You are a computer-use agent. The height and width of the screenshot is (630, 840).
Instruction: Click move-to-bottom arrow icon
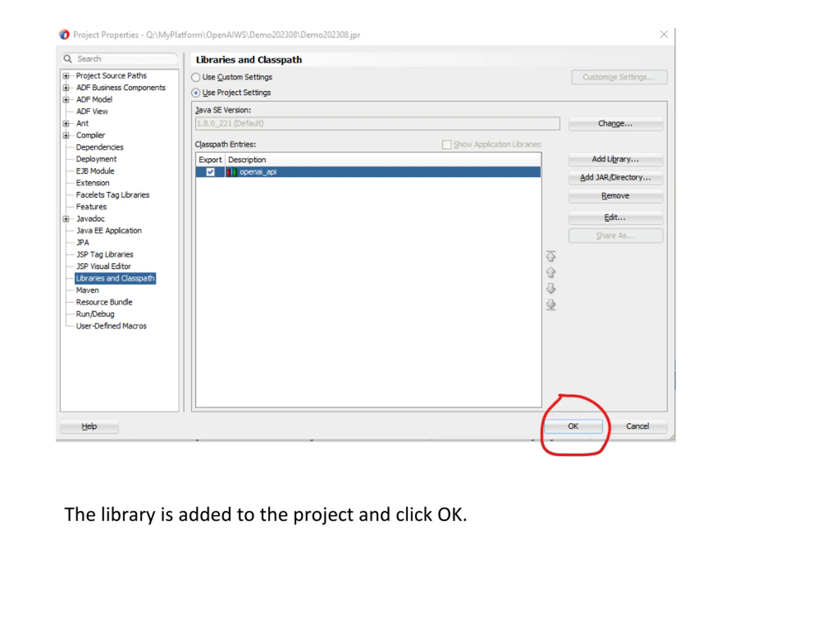[x=551, y=304]
